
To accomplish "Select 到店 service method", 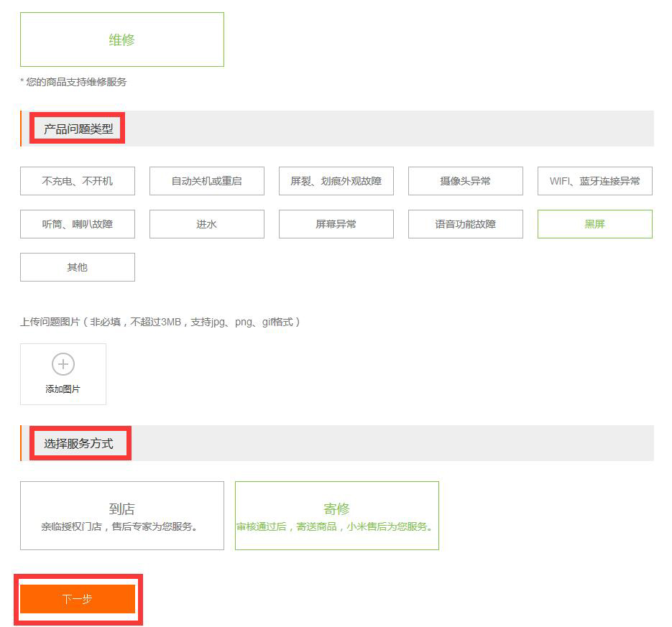I will (x=121, y=516).
